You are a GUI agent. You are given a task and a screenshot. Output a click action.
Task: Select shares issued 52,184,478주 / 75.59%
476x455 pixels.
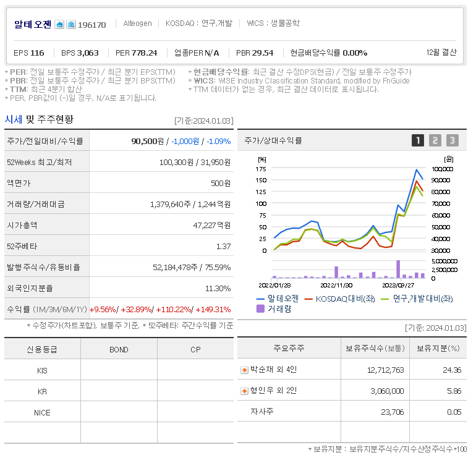pyautogui.click(x=192, y=268)
